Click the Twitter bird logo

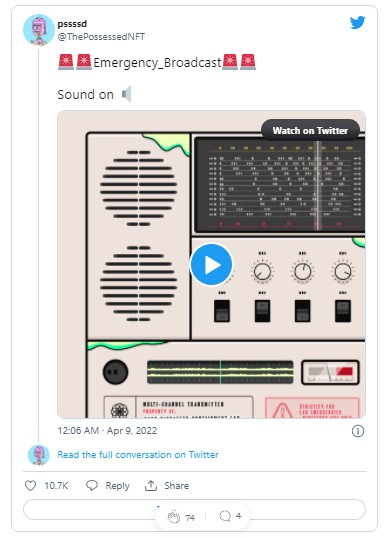click(x=357, y=23)
